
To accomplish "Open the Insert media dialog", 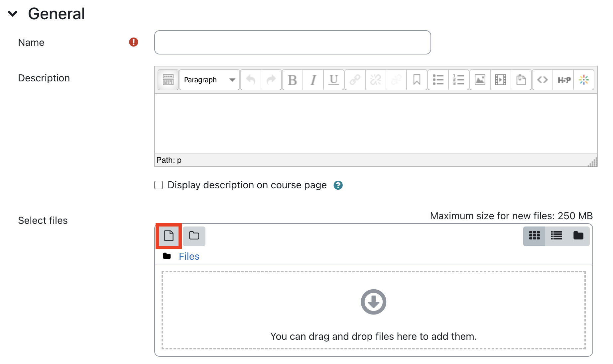I will [500, 80].
